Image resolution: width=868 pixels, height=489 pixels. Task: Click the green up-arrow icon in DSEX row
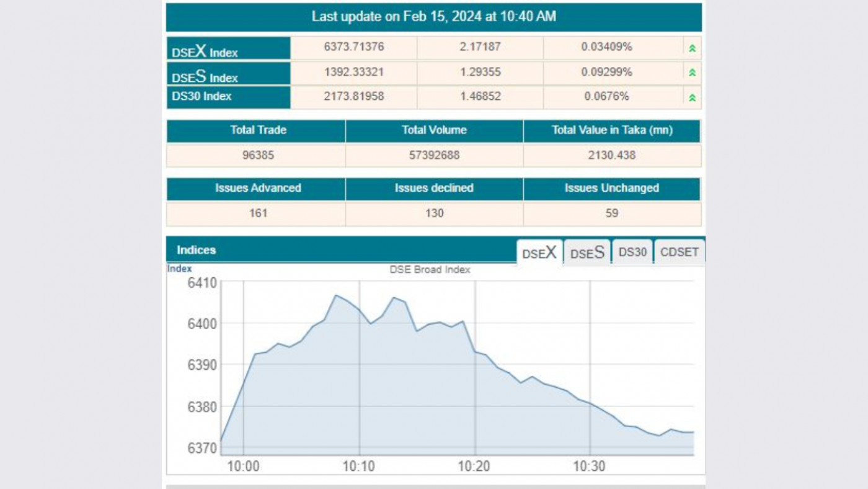point(692,48)
